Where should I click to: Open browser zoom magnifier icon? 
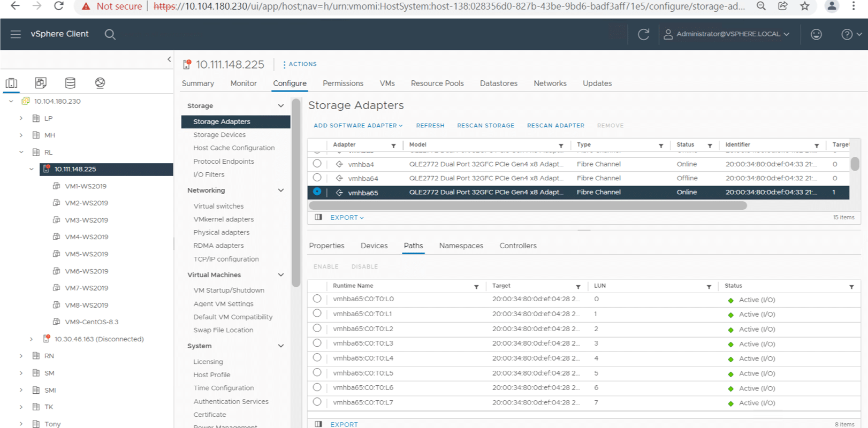tap(761, 6)
